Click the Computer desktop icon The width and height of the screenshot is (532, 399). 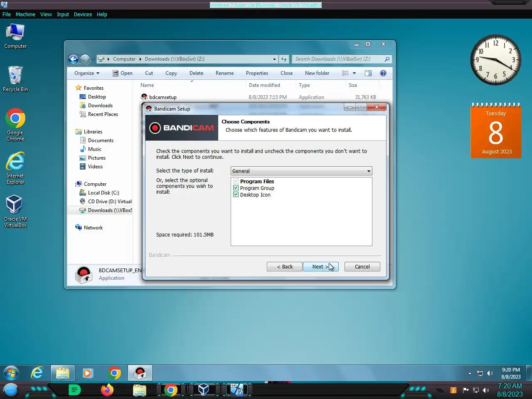coord(15,36)
